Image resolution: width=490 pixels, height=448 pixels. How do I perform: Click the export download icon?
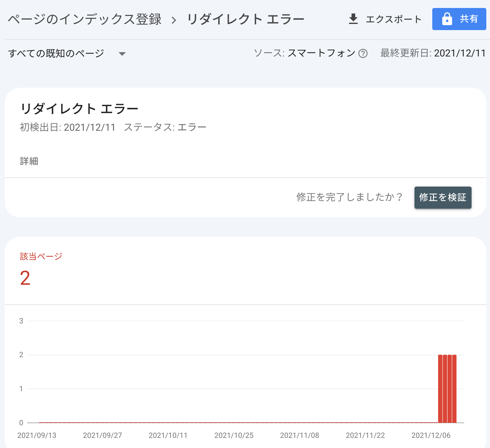(353, 19)
